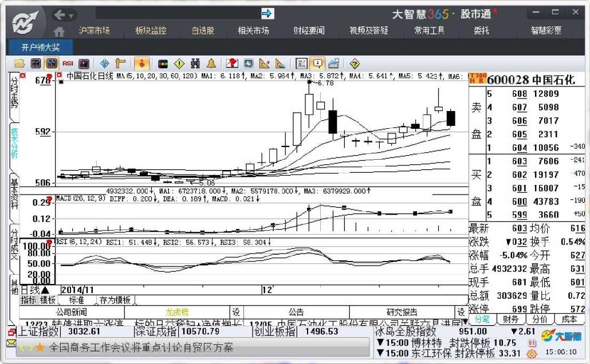This screenshot has height=364, width=590.
Task: Open the envelope mail icon at bottom-left
Action: [11, 343]
